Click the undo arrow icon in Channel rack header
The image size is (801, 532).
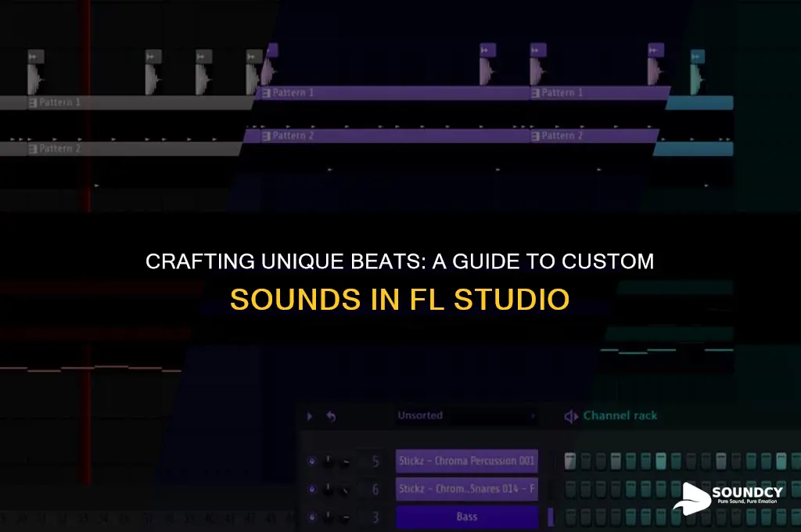click(x=331, y=416)
